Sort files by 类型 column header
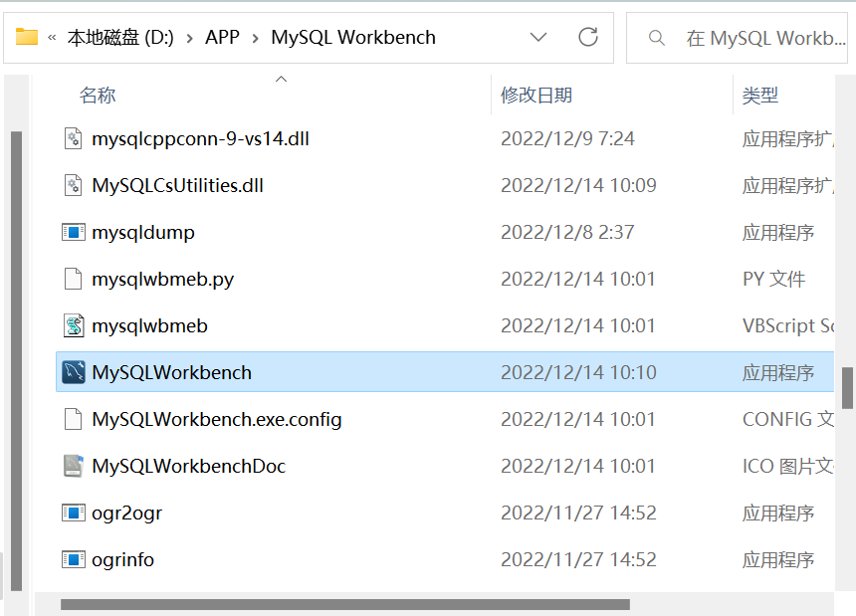Screen dimensions: 856x616 click(x=759, y=96)
